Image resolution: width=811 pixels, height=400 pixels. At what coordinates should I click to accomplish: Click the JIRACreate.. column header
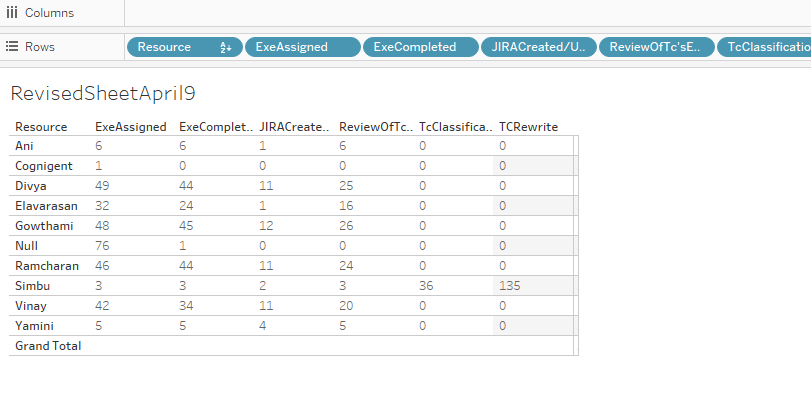294,127
